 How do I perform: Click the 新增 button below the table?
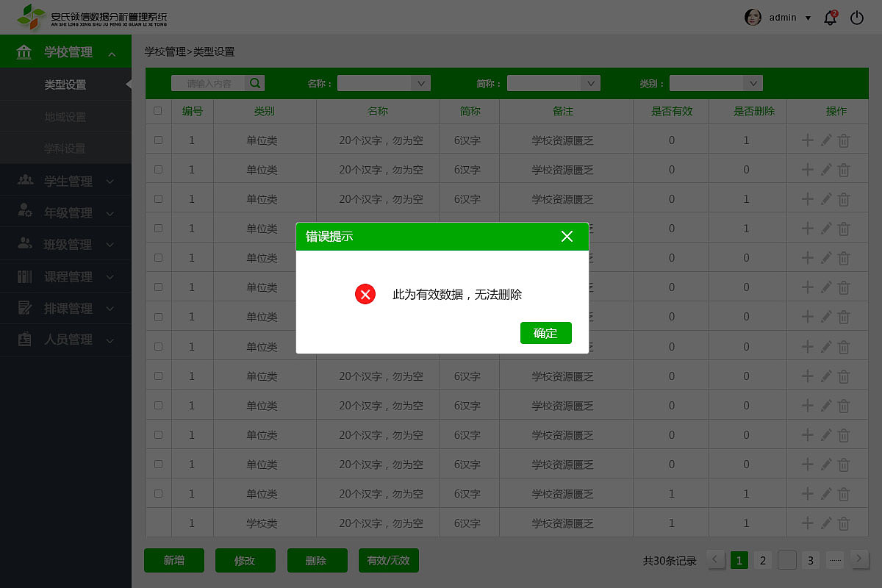(174, 560)
